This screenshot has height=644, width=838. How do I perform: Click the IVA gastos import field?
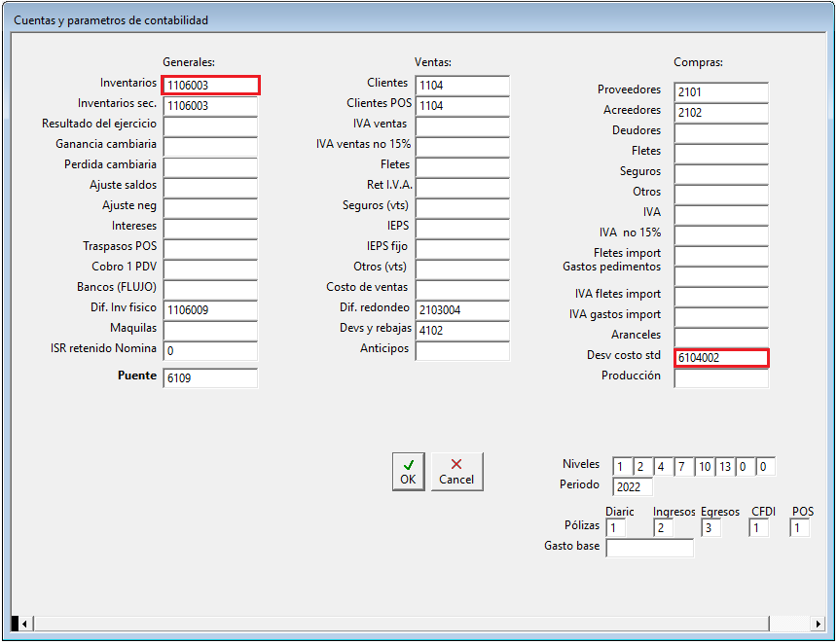tap(721, 317)
